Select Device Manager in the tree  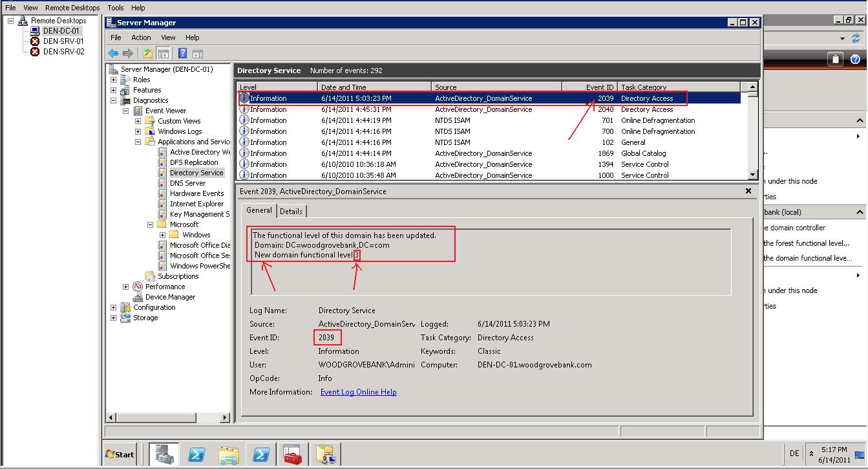click(x=170, y=297)
